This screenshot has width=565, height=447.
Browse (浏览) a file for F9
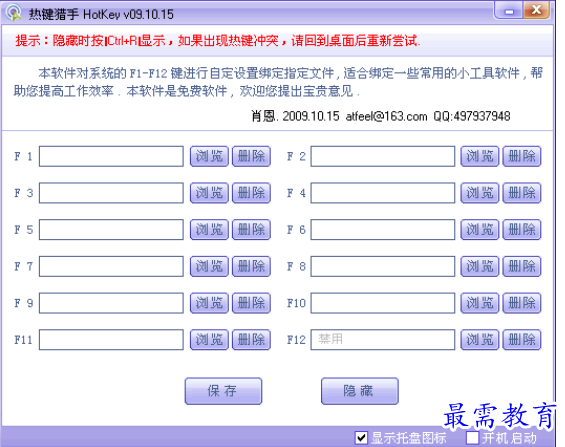coord(209,303)
